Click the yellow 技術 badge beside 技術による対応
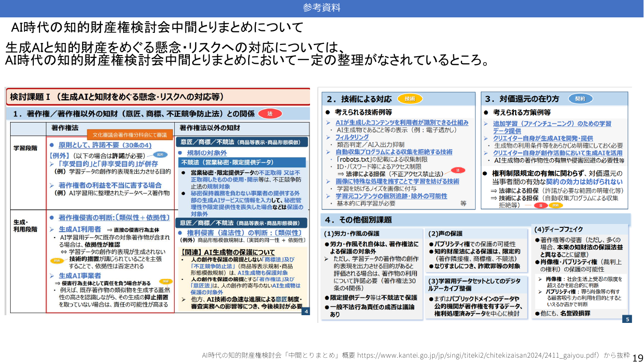Image resolution: width=644 pixels, height=362 pixels. pos(410,99)
